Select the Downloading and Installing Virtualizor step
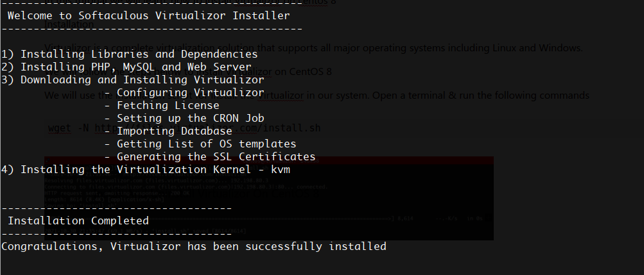 pos(133,79)
